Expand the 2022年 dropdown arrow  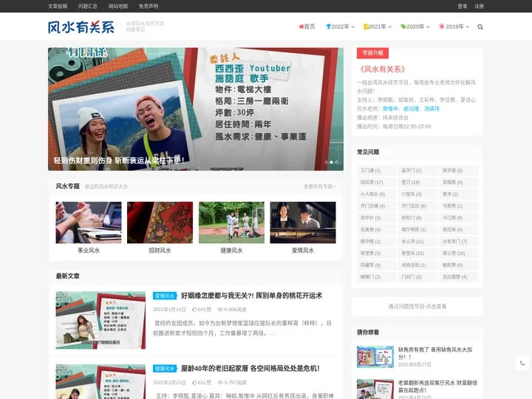(353, 27)
